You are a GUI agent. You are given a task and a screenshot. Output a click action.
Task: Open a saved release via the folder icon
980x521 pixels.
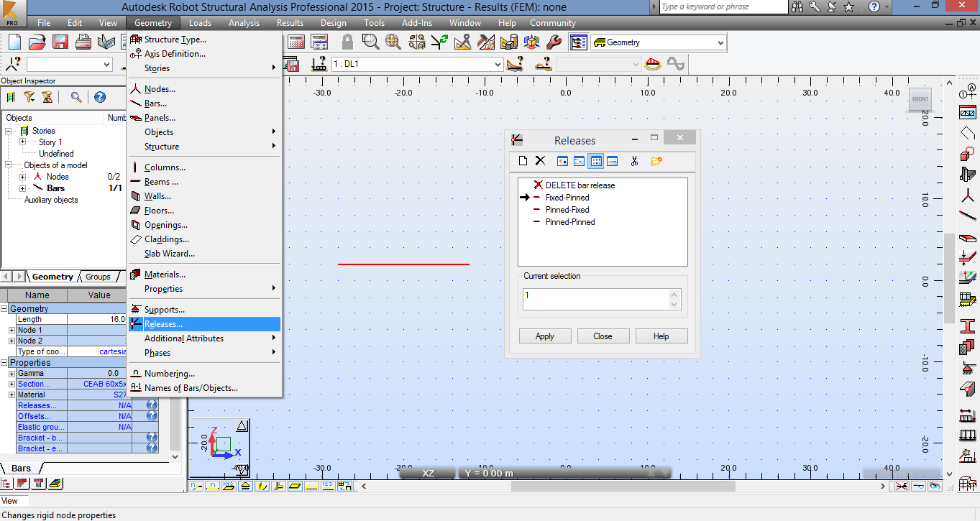(x=655, y=161)
